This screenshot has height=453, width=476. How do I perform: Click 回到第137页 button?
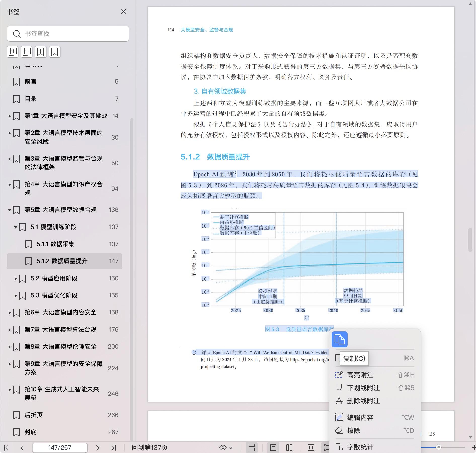pos(149,448)
